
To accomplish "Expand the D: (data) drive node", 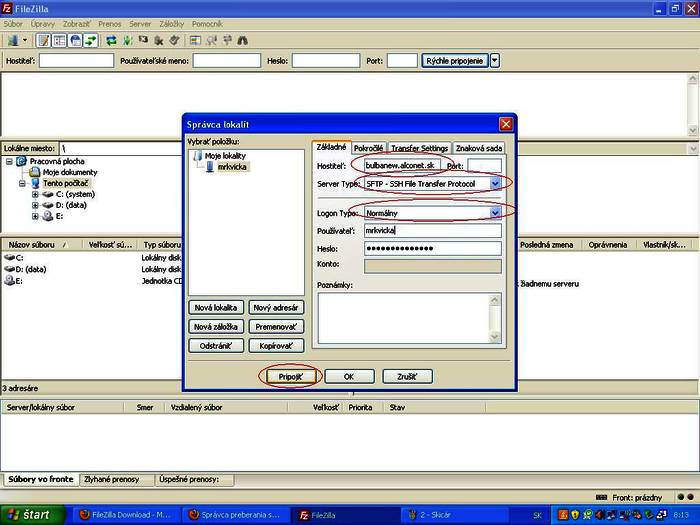I will [35, 205].
